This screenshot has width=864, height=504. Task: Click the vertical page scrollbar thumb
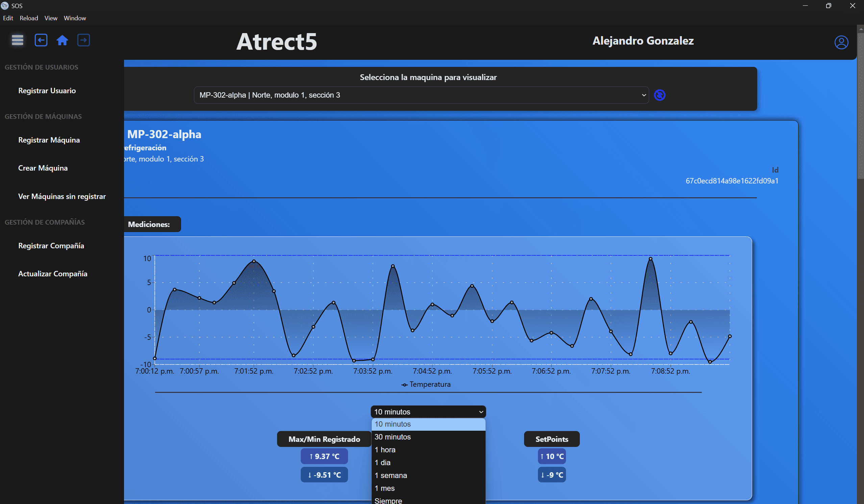(x=861, y=106)
